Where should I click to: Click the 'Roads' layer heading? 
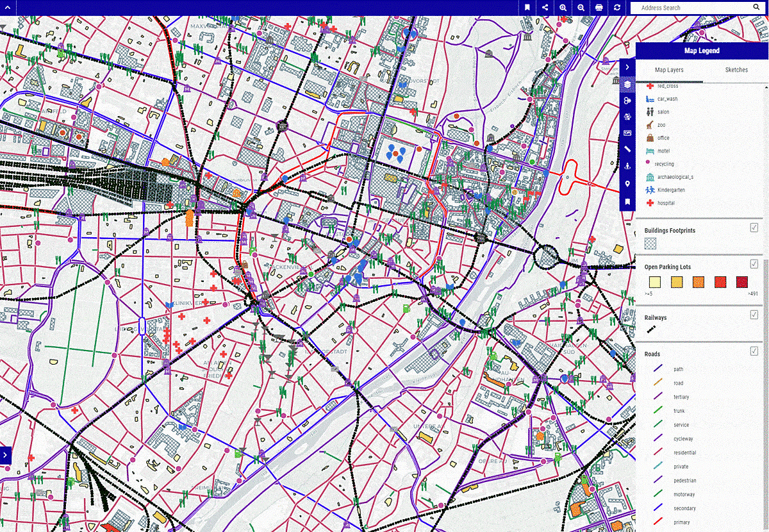[652, 354]
